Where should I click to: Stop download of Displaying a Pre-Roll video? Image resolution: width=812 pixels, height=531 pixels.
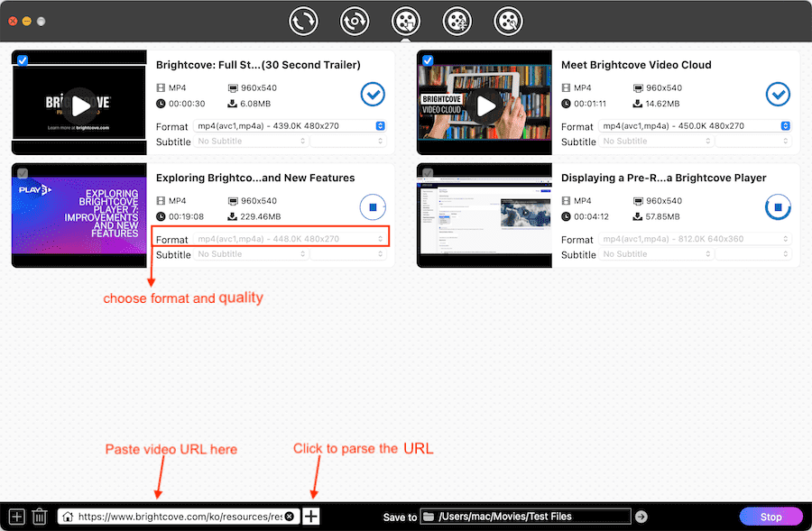[778, 207]
